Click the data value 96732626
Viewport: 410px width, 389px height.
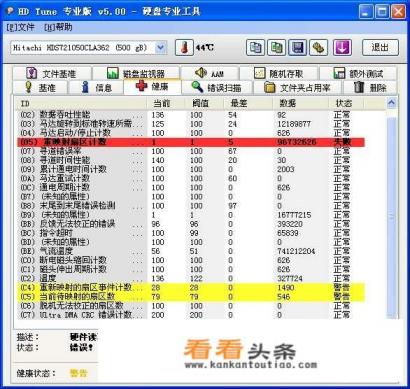[x=296, y=142]
